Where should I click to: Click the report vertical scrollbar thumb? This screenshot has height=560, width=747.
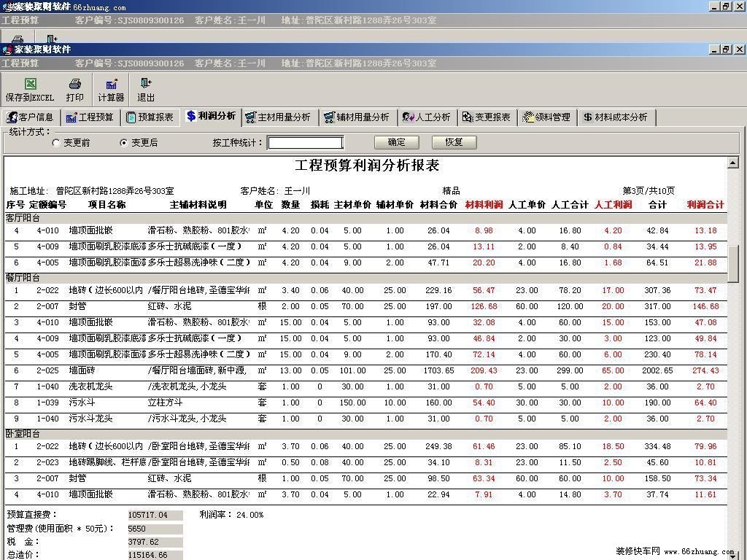click(732, 263)
